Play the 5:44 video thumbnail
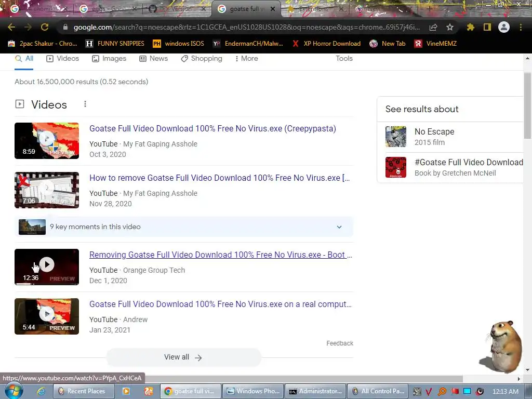The image size is (532, 399). [47, 316]
